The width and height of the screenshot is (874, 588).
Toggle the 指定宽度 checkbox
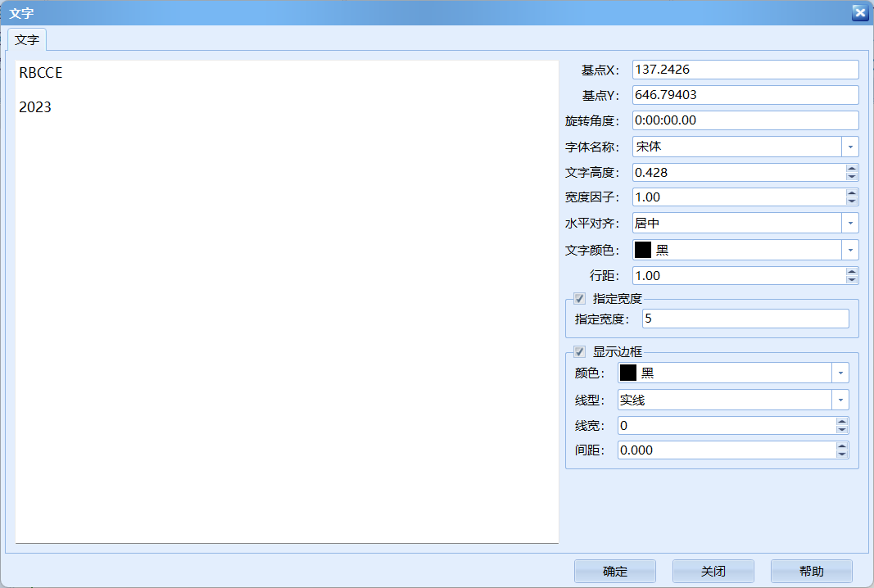click(579, 299)
